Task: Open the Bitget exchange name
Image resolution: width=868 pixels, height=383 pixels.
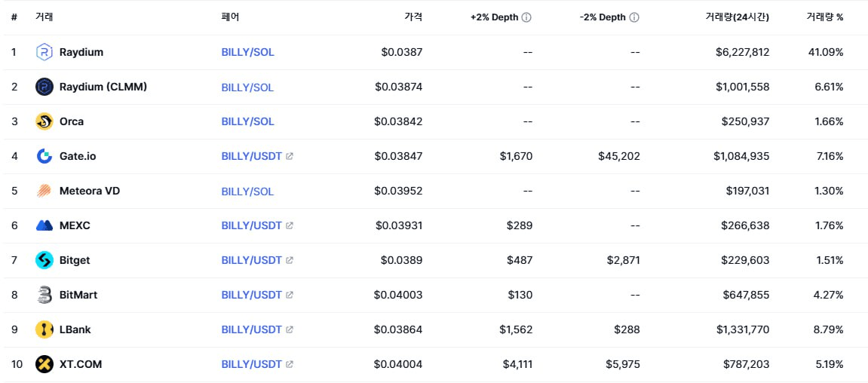Action: 75,260
